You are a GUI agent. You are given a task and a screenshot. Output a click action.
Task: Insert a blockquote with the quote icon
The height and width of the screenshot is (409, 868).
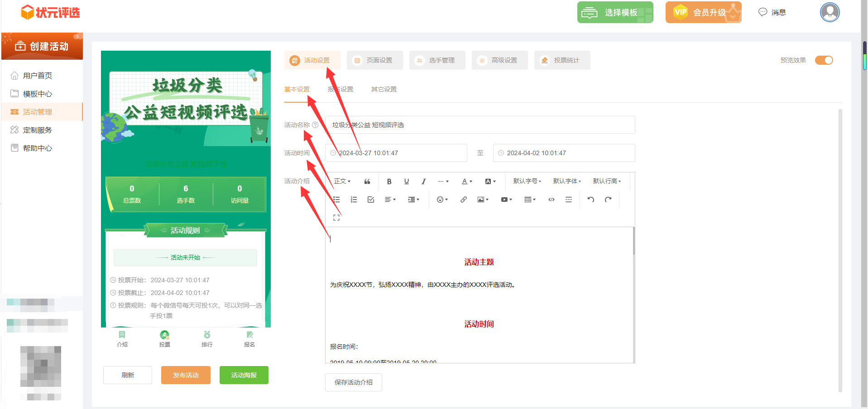click(x=367, y=181)
